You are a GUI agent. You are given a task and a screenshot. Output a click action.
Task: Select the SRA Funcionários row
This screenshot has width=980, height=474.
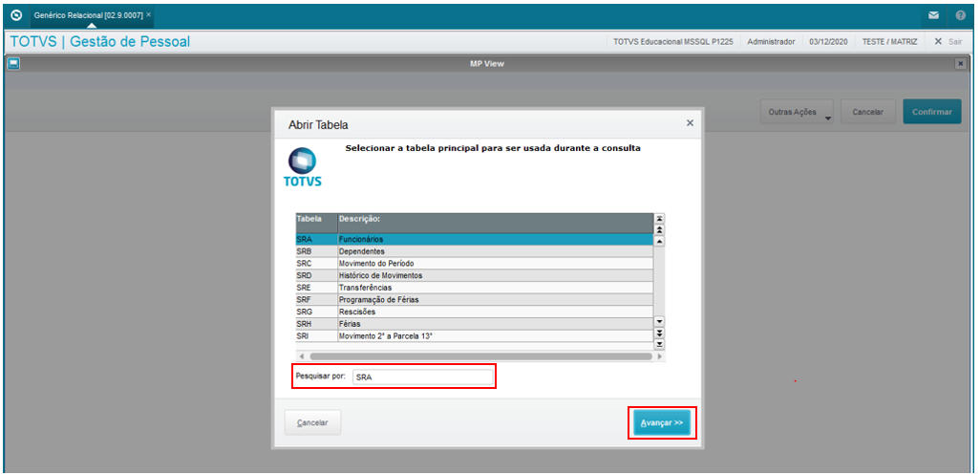coord(475,239)
